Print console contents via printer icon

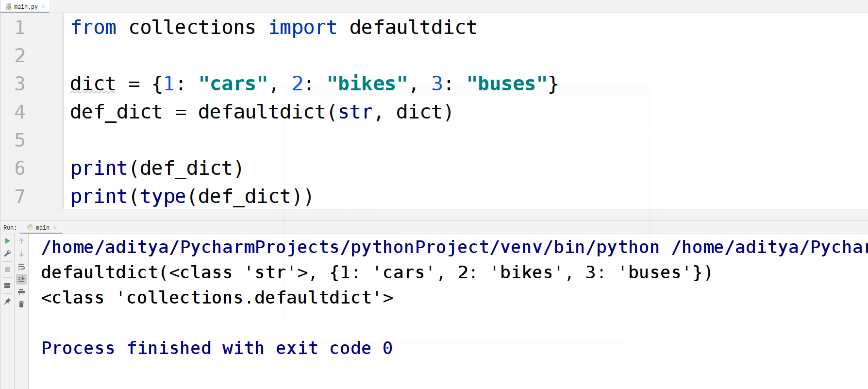click(22, 292)
